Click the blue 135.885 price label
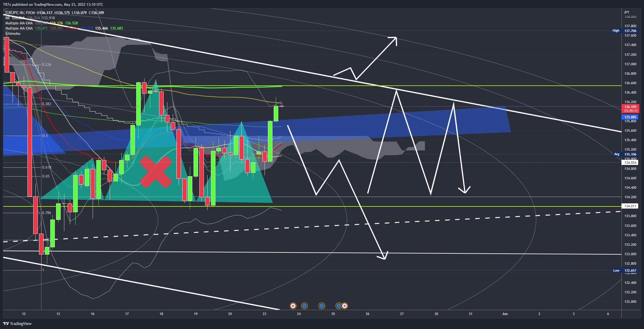The width and height of the screenshot is (644, 329). point(630,117)
